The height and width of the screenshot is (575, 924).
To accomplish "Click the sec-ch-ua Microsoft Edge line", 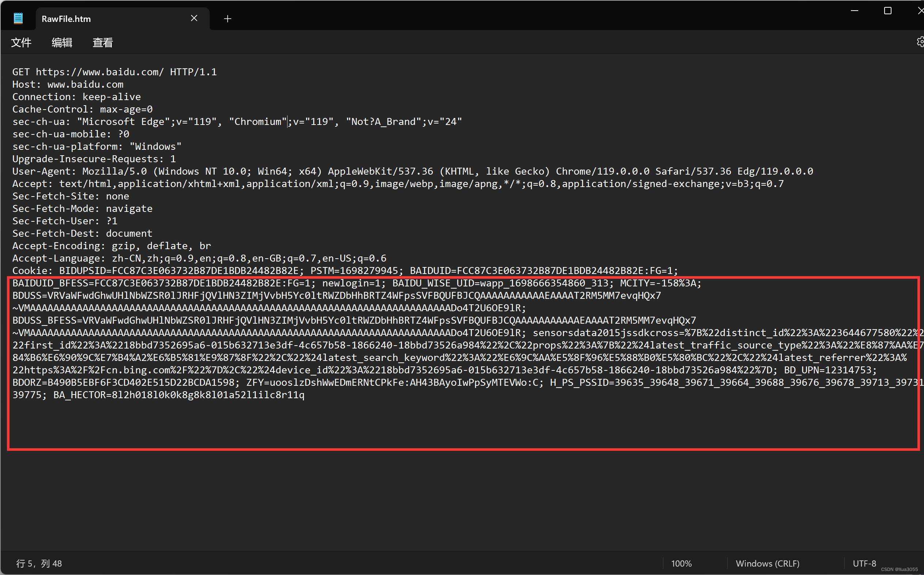I will pos(237,122).
